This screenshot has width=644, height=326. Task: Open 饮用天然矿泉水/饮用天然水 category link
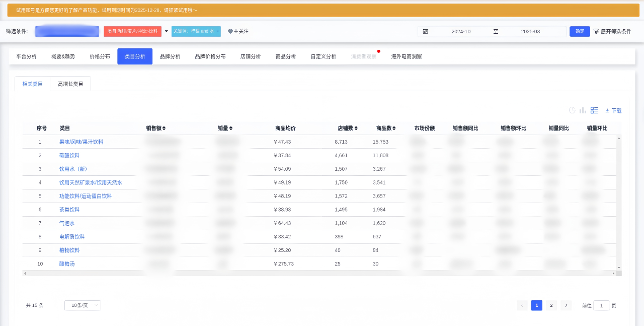pyautogui.click(x=91, y=182)
